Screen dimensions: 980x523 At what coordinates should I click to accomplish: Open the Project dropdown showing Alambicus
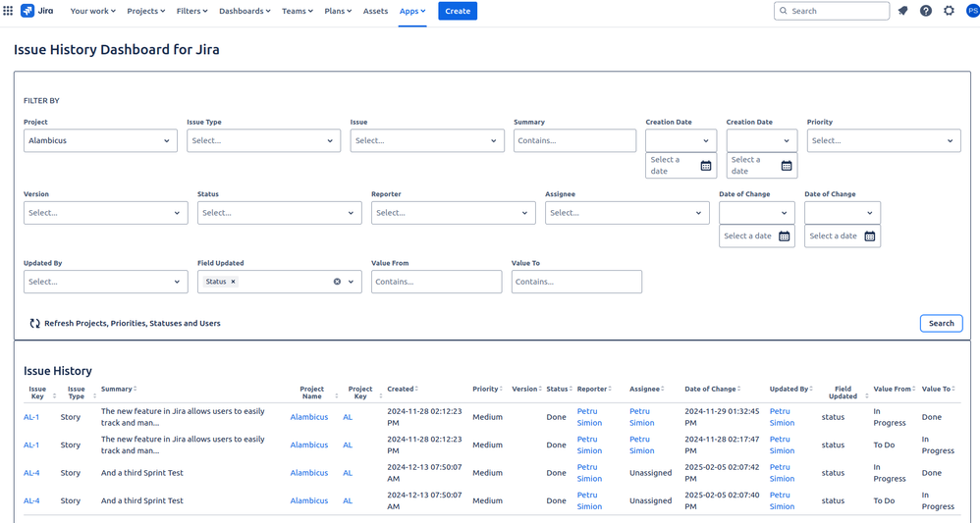(100, 140)
